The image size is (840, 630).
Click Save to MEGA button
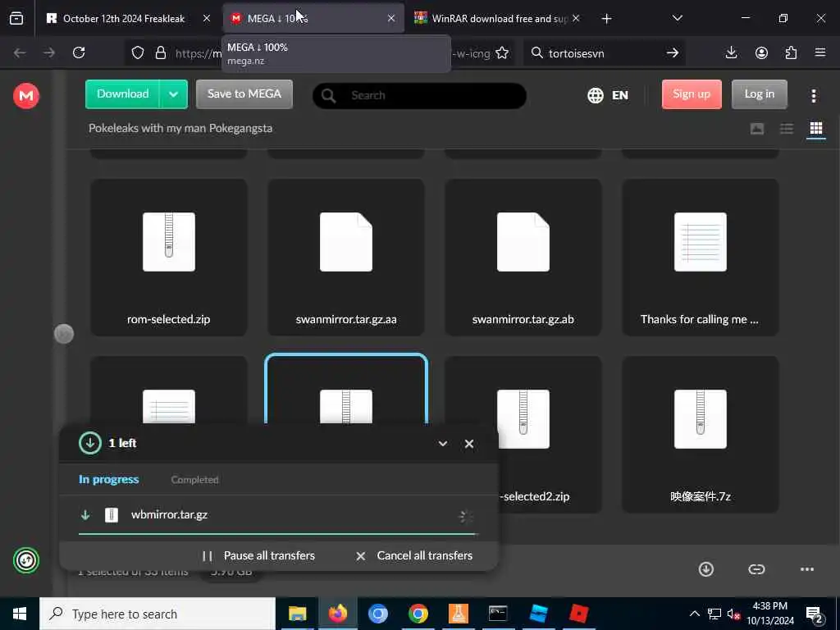coord(244,94)
